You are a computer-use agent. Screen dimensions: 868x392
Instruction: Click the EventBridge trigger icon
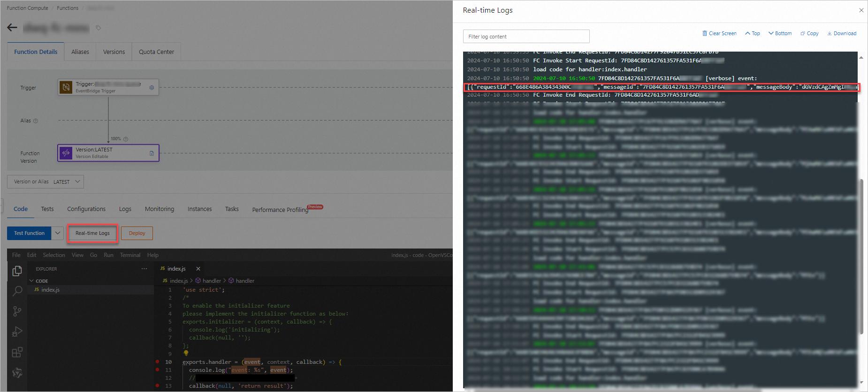[x=66, y=87]
